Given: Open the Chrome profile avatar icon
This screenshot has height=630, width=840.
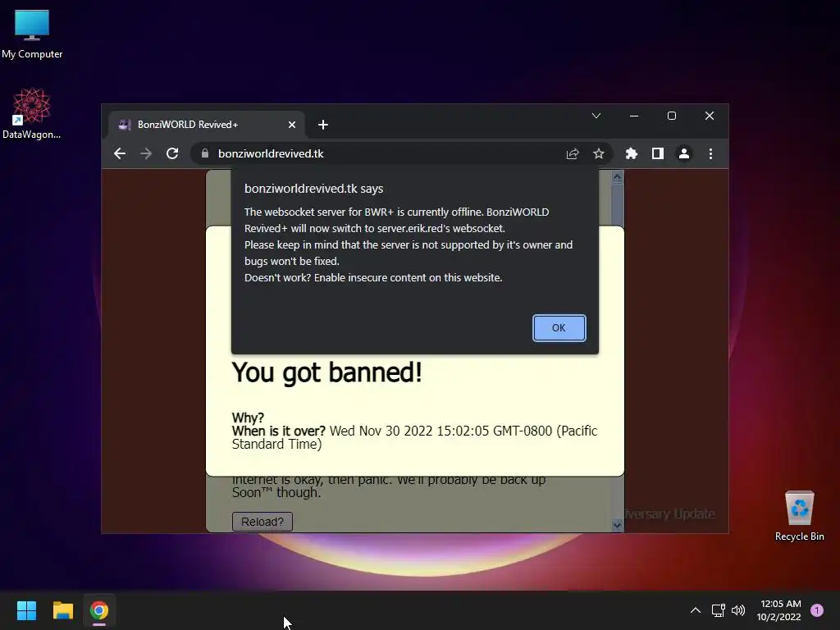Looking at the screenshot, I should (x=684, y=153).
